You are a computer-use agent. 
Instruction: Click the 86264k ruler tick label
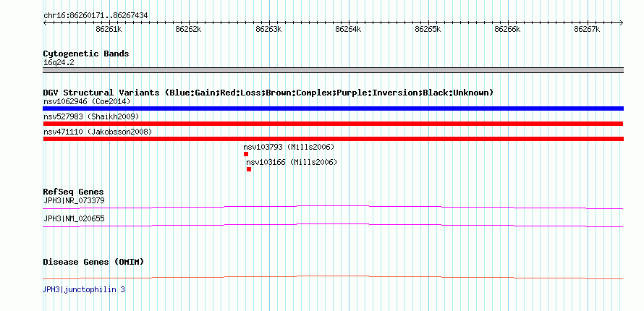348,30
